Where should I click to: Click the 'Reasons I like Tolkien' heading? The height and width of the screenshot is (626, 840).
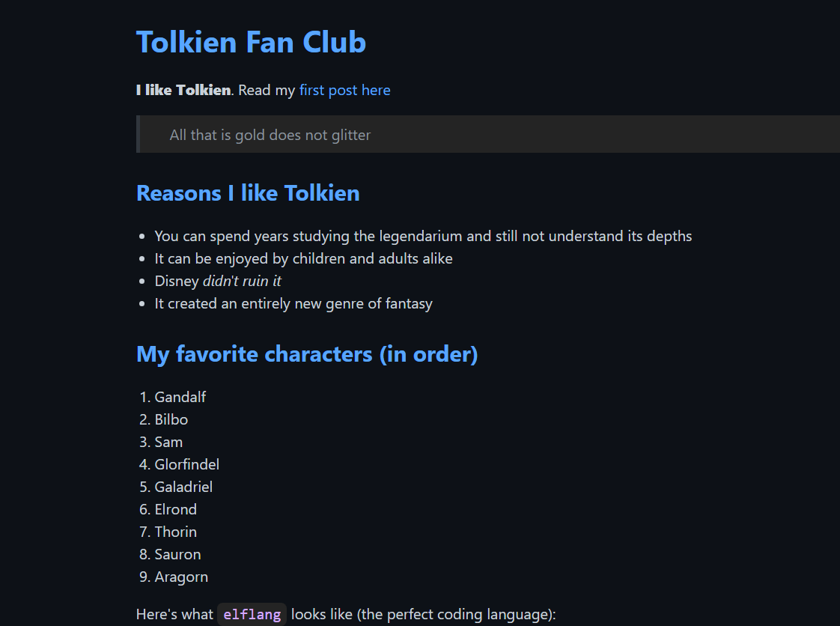pyautogui.click(x=248, y=193)
